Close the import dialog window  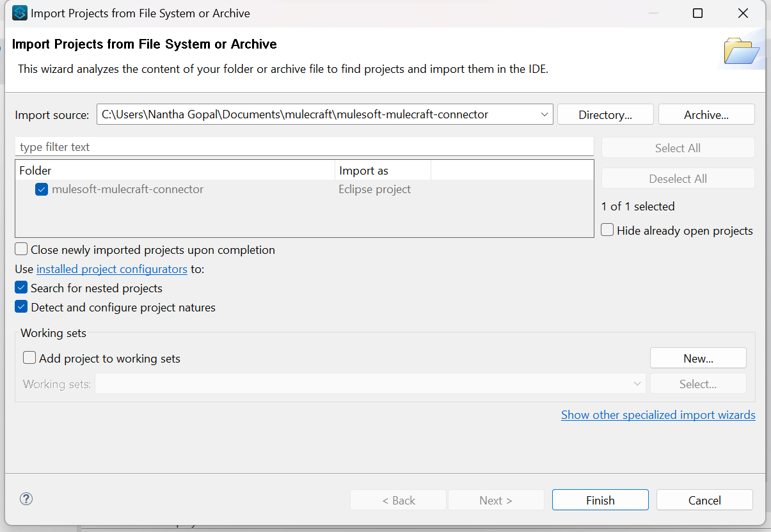pos(743,13)
